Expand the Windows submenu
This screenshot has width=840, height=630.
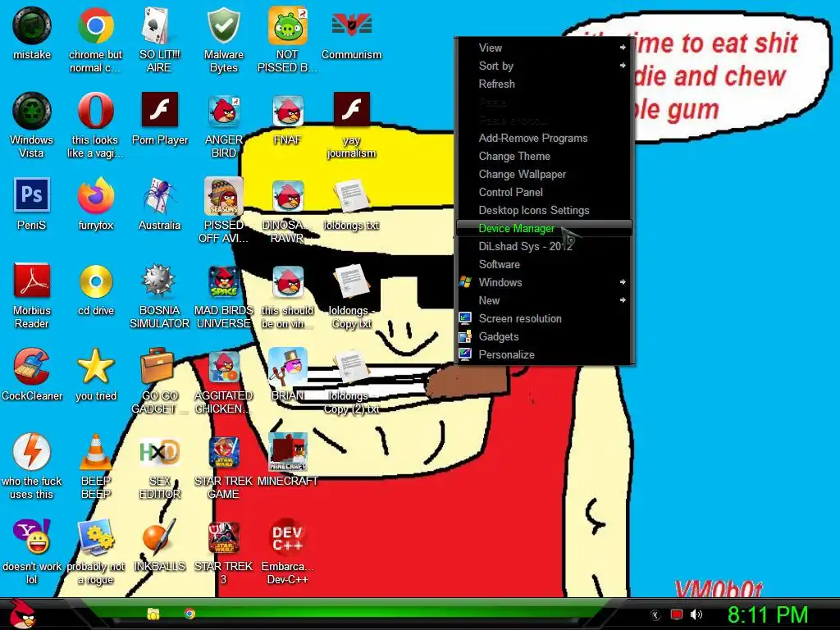pos(545,282)
